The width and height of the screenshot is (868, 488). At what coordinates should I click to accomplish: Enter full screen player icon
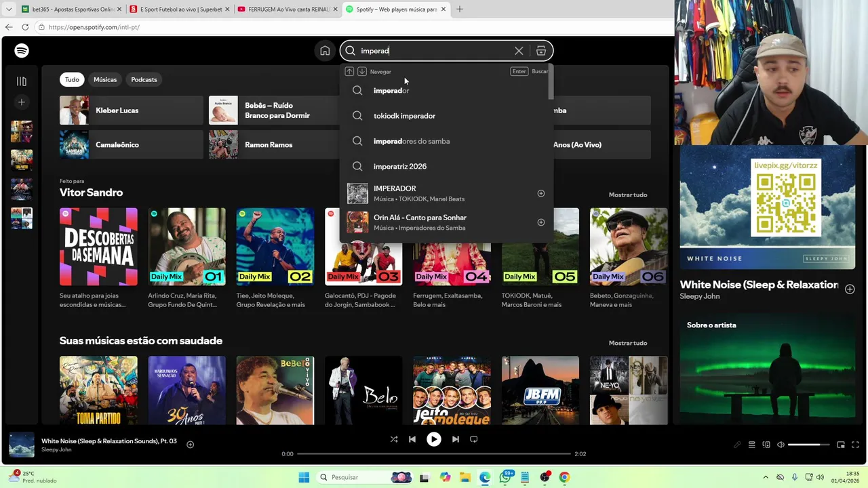pos(855,445)
